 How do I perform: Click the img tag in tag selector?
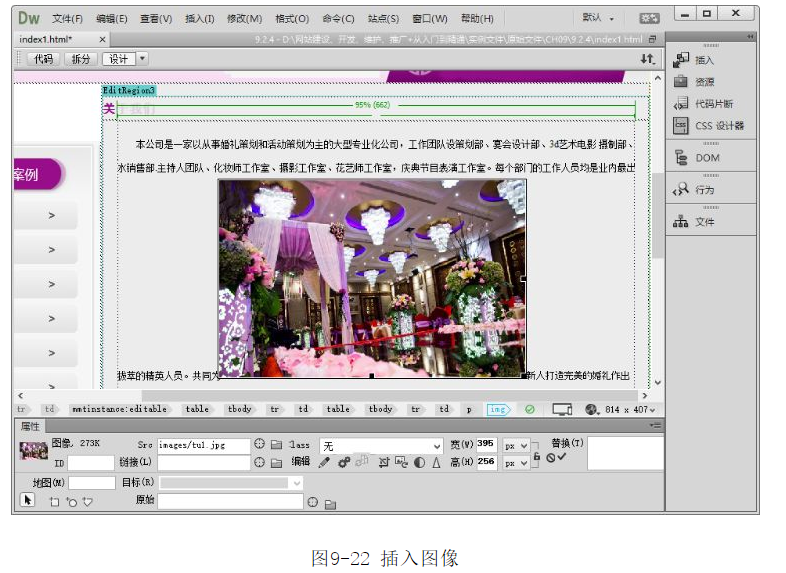point(497,409)
